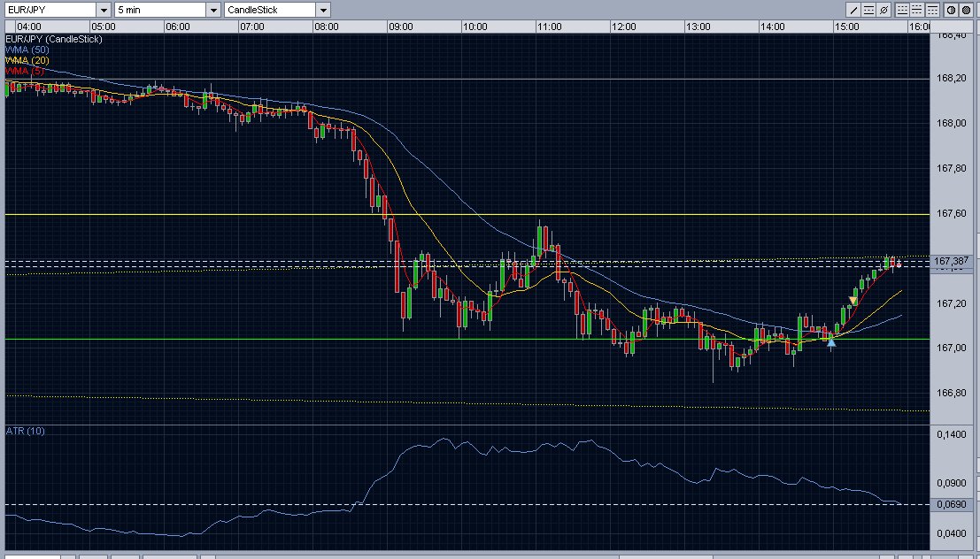Select the red WMA (5) indicator label

click(25, 71)
